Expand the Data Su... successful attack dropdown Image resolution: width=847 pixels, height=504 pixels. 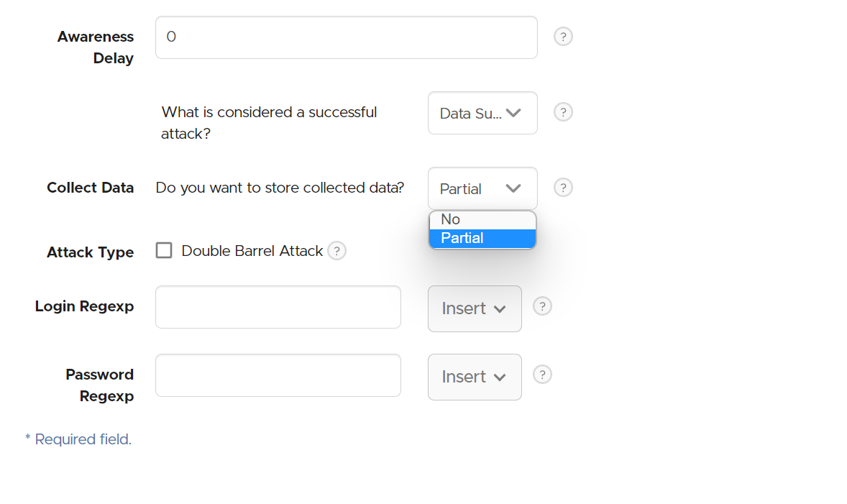pos(482,113)
